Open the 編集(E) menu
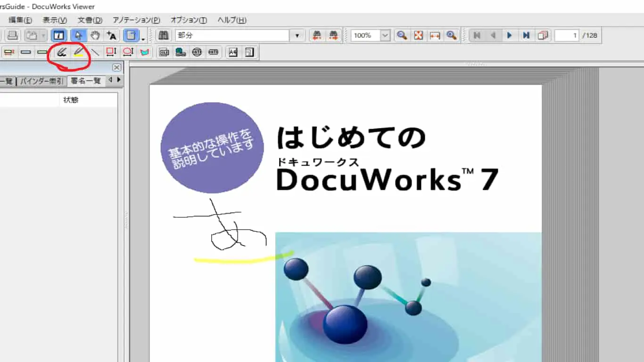 coord(20,20)
